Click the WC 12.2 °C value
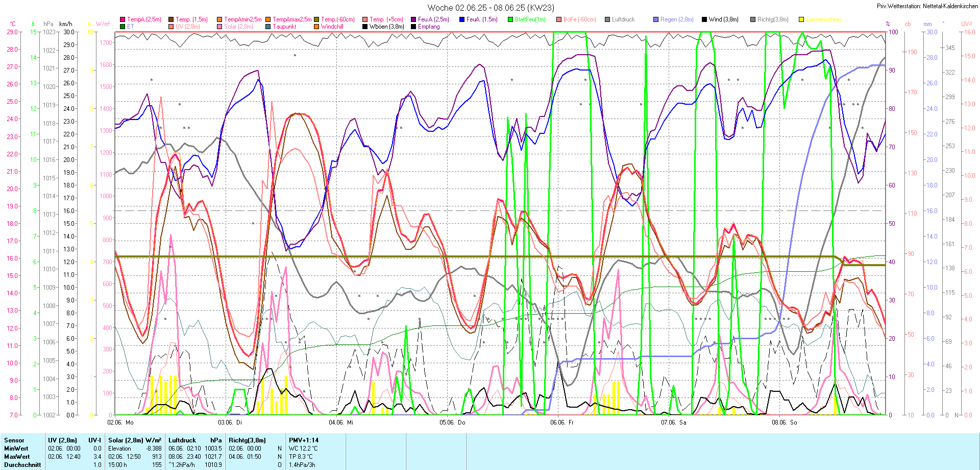The image size is (980, 470). [x=303, y=449]
